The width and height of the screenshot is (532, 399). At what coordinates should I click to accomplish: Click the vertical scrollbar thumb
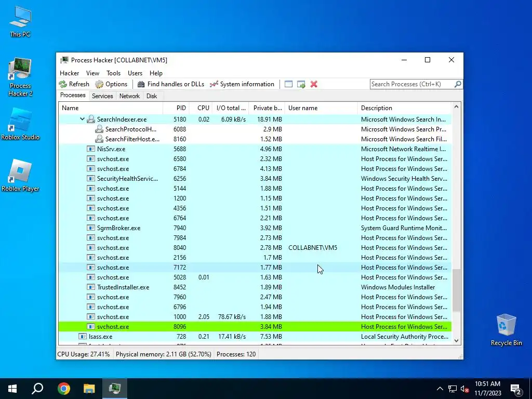coord(456,290)
